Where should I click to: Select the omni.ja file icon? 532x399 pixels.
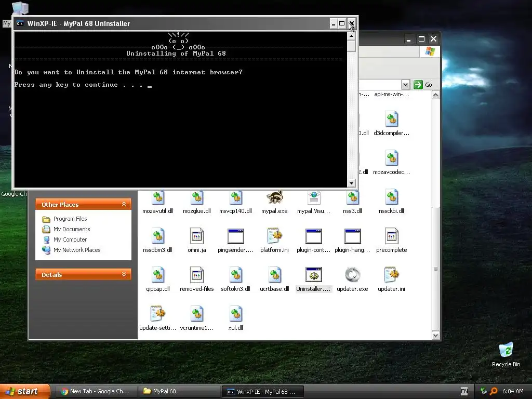pos(197,236)
